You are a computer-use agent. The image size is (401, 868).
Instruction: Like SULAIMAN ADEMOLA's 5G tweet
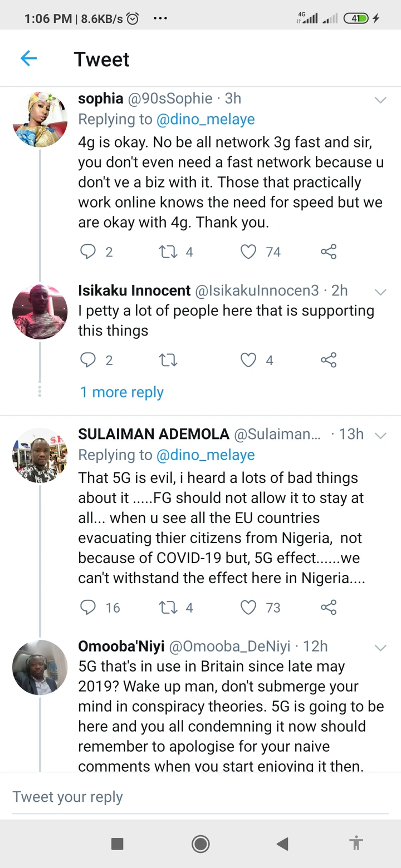pyautogui.click(x=248, y=608)
